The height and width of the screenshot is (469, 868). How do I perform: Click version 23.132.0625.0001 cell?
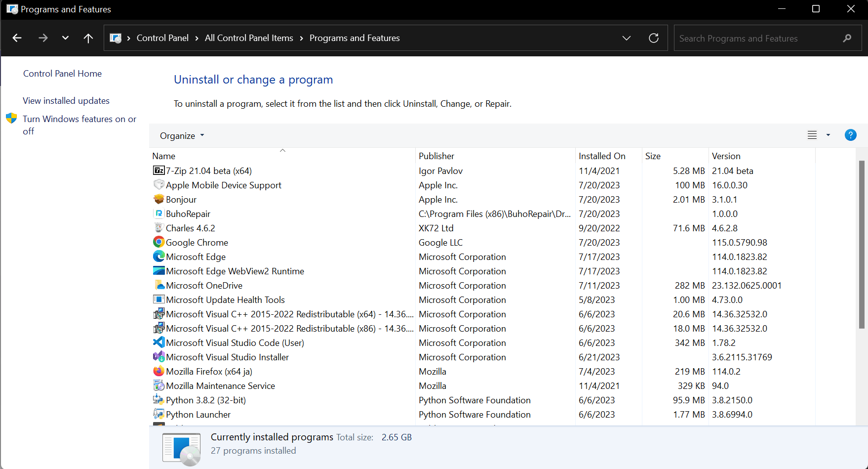(747, 286)
